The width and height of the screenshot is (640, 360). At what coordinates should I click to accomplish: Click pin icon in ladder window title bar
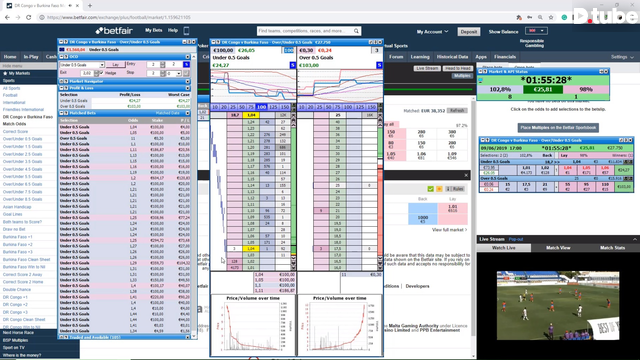[218, 42]
